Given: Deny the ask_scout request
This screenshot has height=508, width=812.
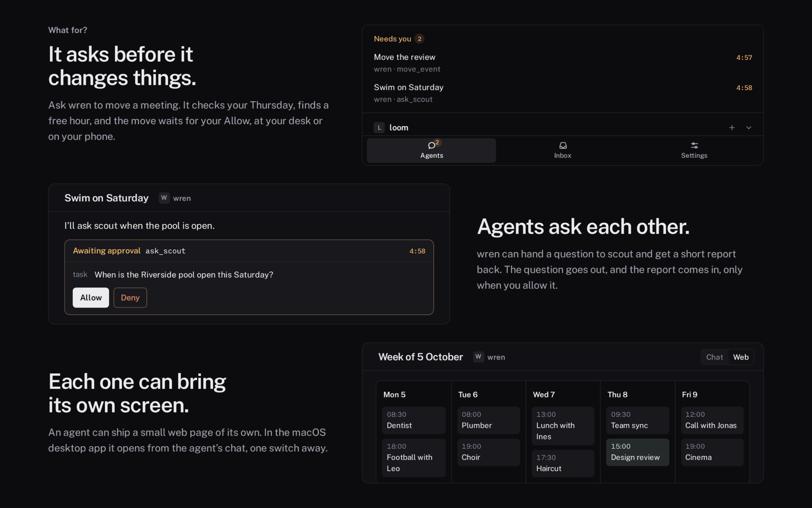Looking at the screenshot, I should tap(130, 298).
